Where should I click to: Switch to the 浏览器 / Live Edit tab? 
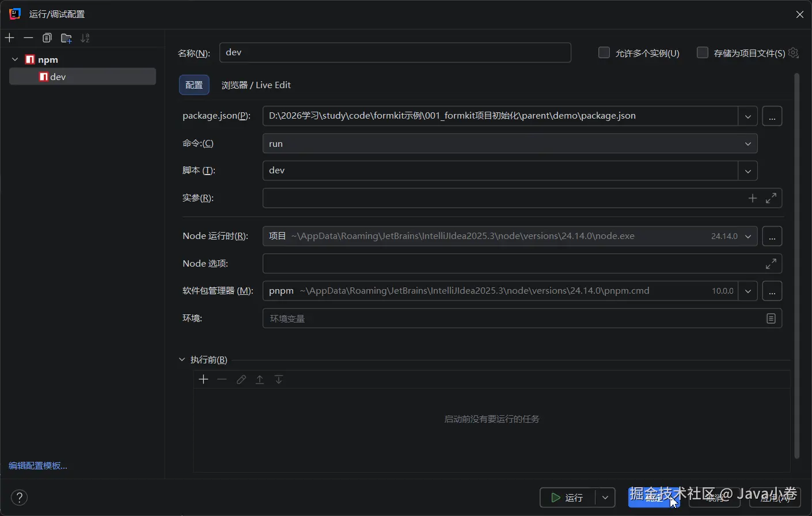(256, 85)
